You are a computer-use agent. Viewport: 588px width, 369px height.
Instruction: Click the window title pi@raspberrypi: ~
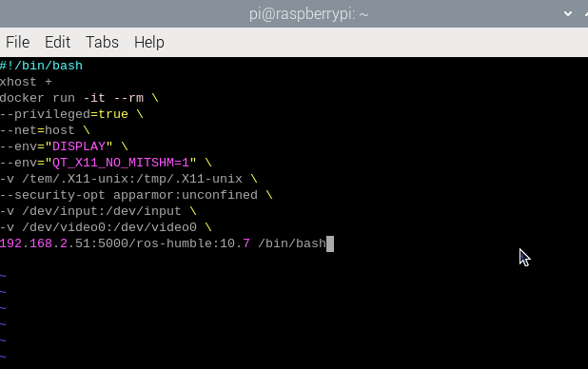308,14
